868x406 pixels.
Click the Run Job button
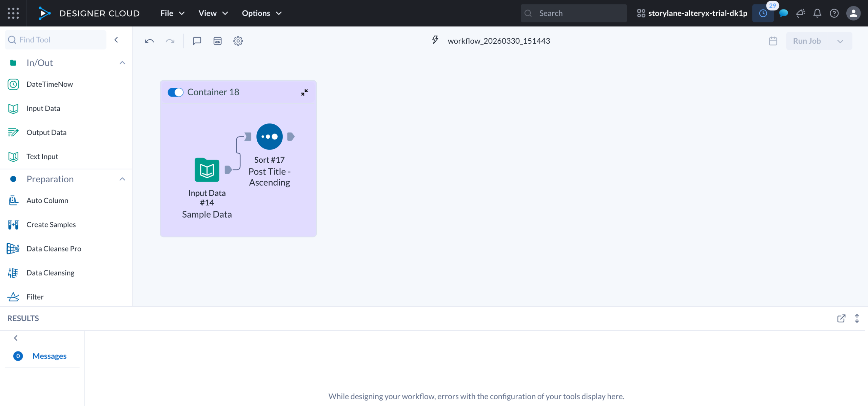point(807,41)
